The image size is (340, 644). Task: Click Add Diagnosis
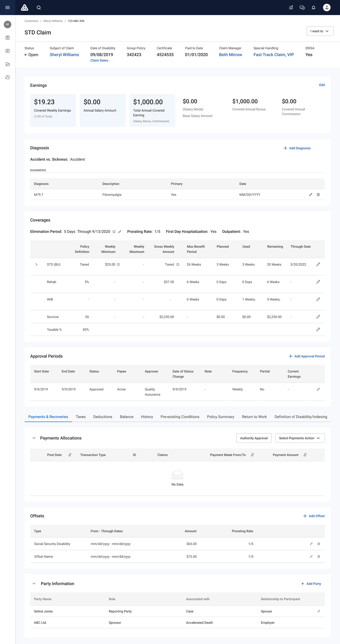tap(297, 148)
